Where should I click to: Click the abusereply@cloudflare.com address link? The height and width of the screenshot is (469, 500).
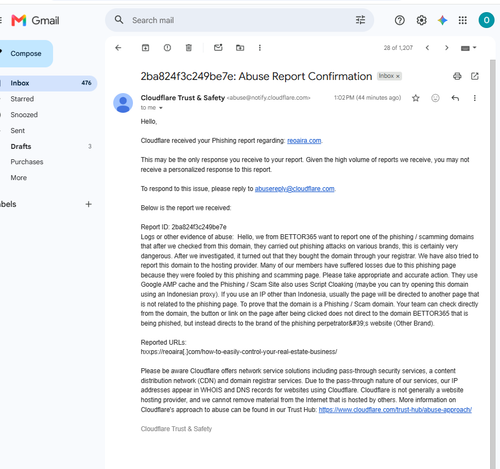pos(294,189)
